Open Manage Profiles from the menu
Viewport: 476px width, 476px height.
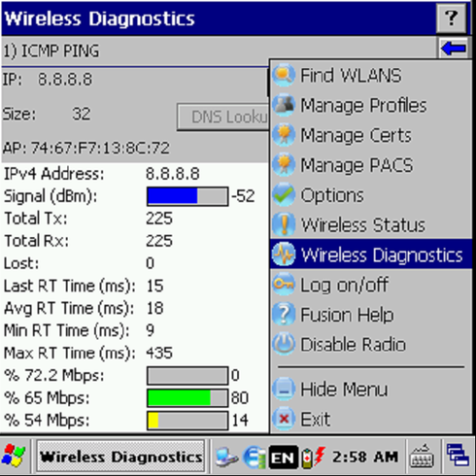coord(371,105)
